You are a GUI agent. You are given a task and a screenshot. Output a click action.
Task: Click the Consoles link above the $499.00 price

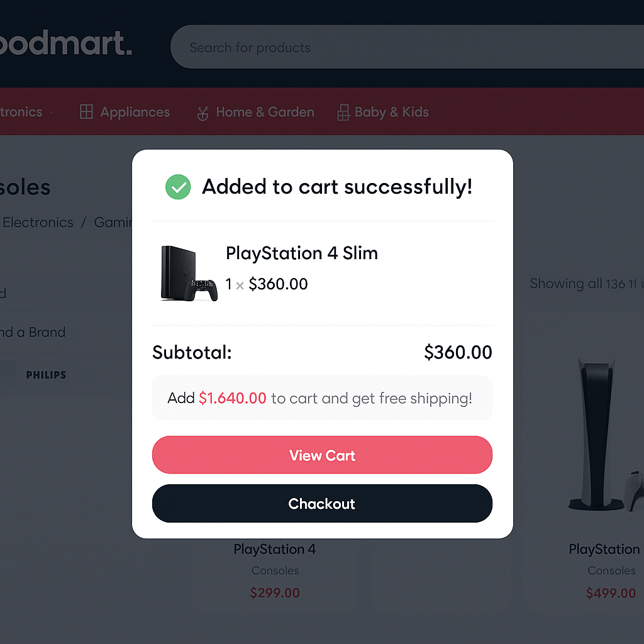coord(611,570)
